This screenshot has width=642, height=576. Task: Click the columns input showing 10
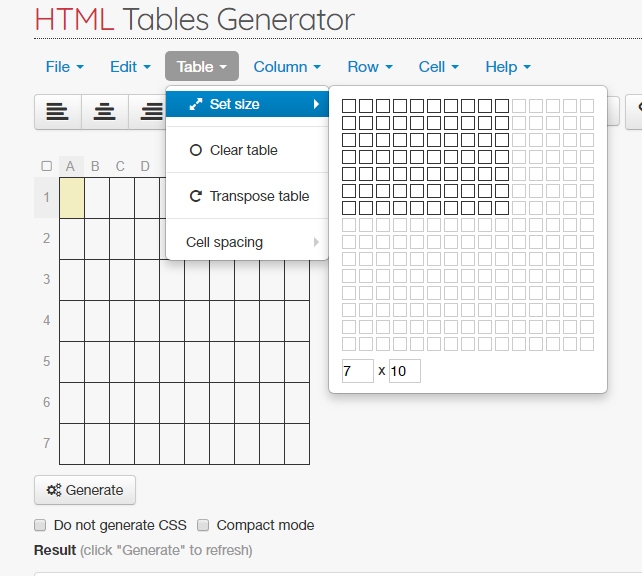click(405, 371)
